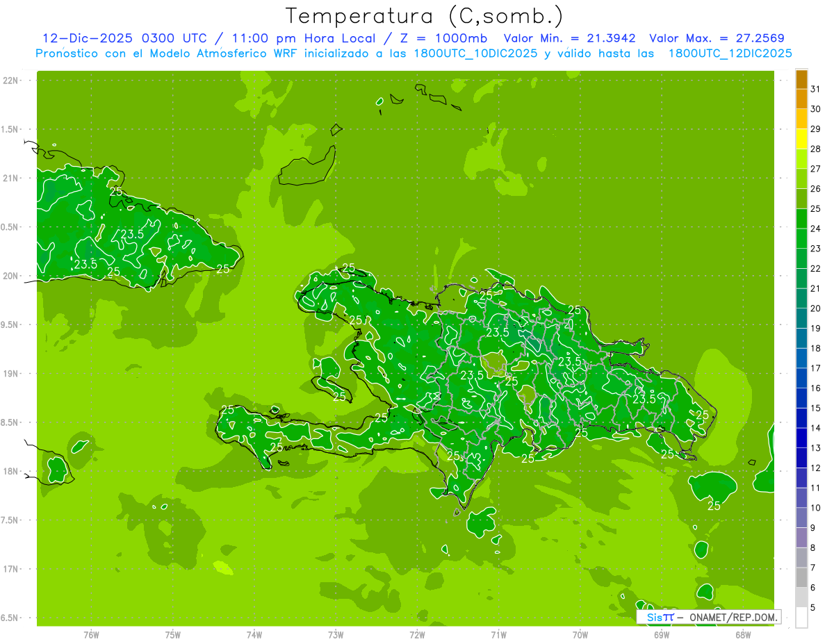Click the color bar label '16'
Viewport: 834px width, 644px height.
click(815, 388)
